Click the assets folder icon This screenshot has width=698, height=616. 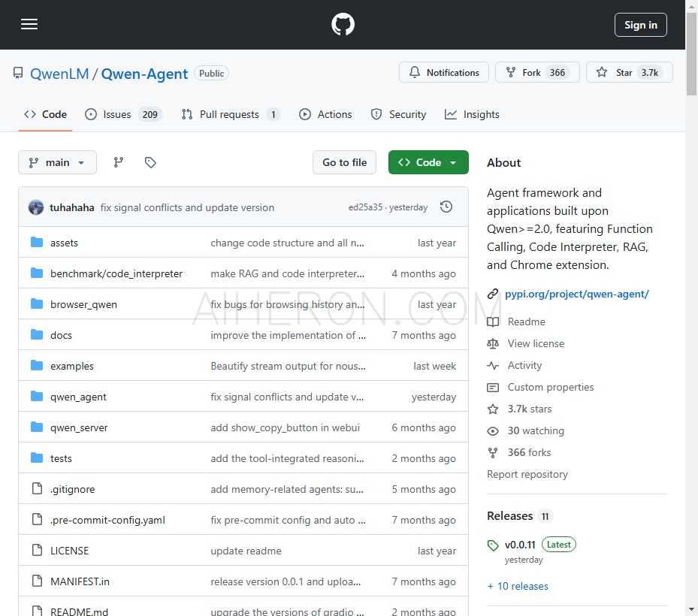[x=37, y=242]
